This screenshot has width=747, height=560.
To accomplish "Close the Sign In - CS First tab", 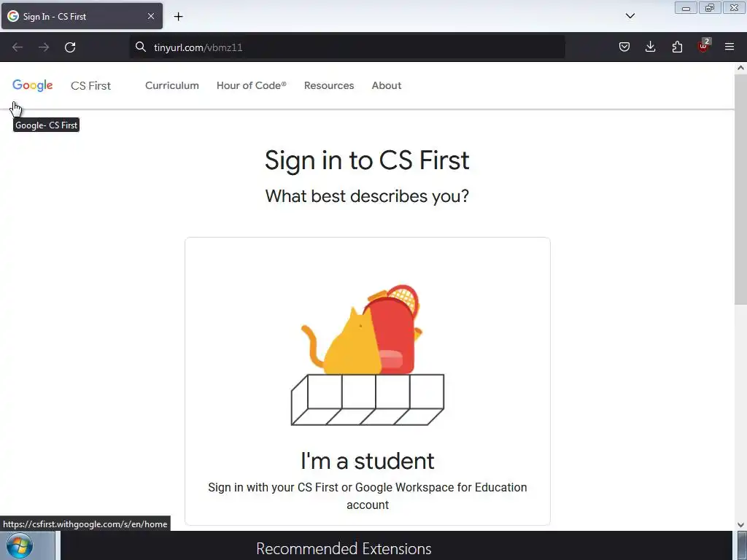I will click(150, 16).
